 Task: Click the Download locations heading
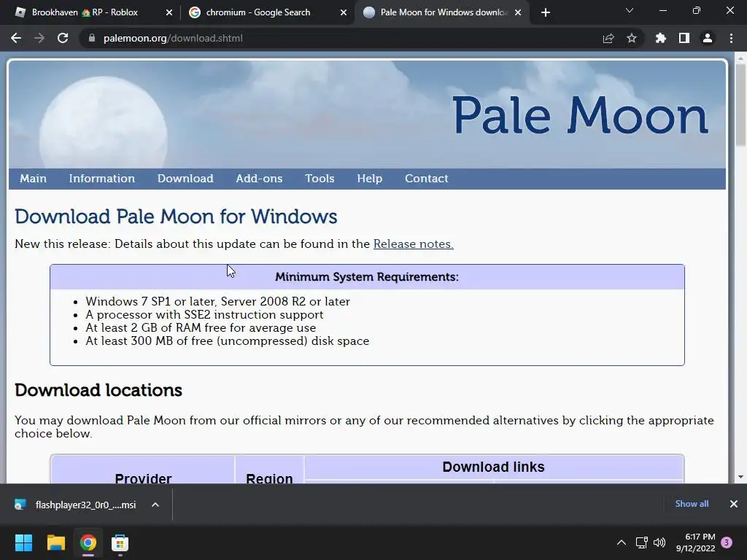pos(98,391)
